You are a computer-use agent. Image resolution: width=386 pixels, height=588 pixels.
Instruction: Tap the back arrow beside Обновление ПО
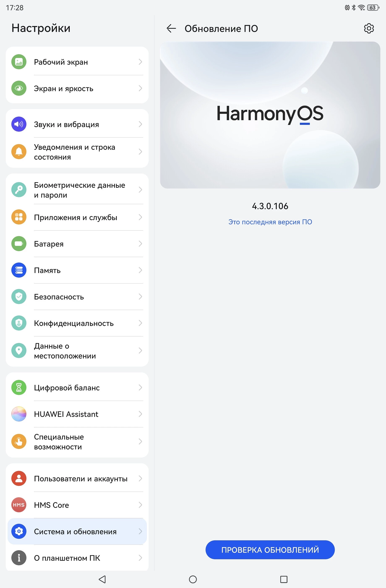171,28
